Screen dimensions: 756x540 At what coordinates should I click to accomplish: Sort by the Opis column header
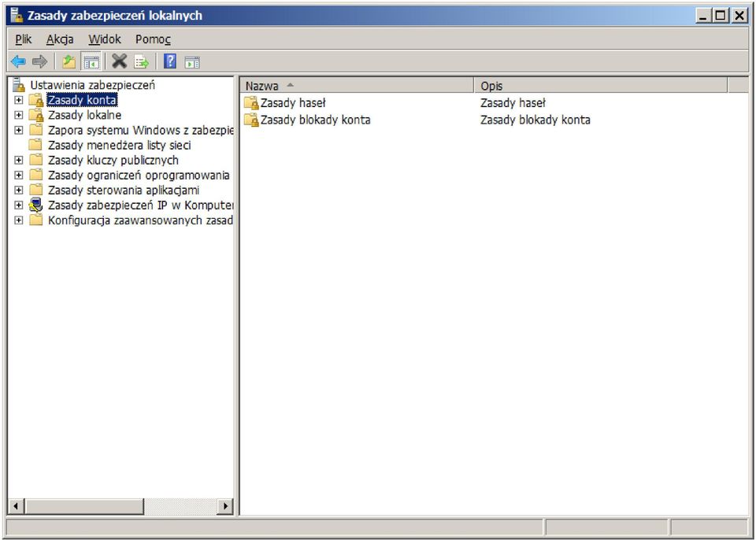click(x=601, y=86)
